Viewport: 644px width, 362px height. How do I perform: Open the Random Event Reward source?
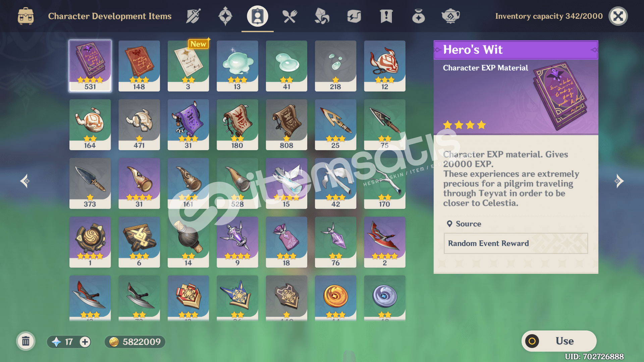pyautogui.click(x=516, y=243)
